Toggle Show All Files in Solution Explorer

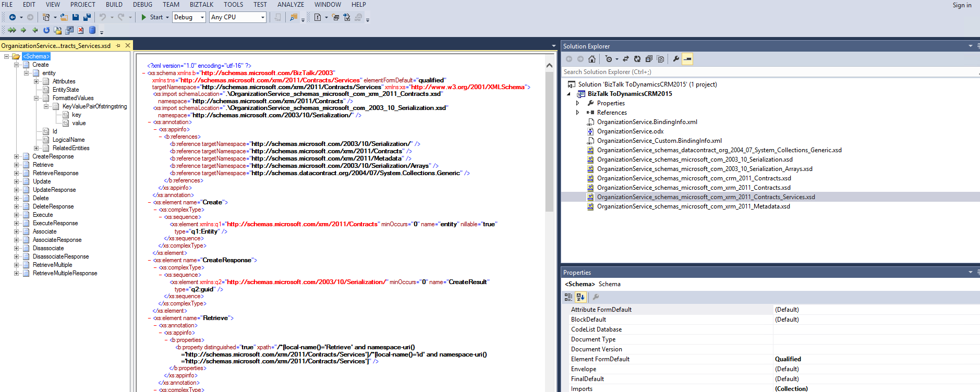tap(660, 59)
